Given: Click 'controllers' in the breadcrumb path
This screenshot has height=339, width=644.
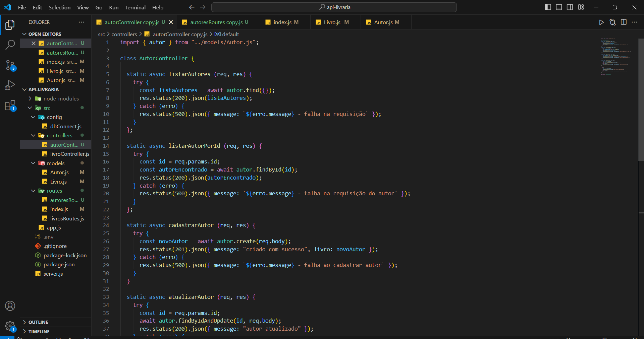Looking at the screenshot, I should tap(124, 34).
